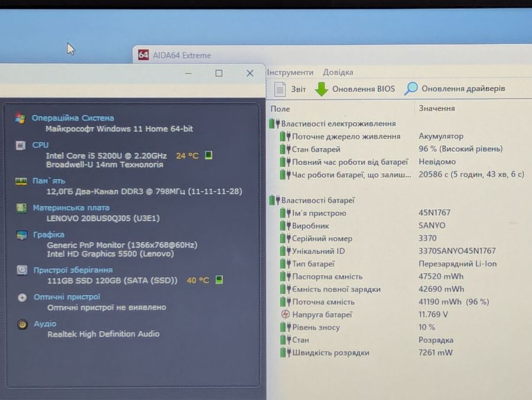
Task: Click the AIDA64 Extreme title bar logo
Action: [143, 55]
